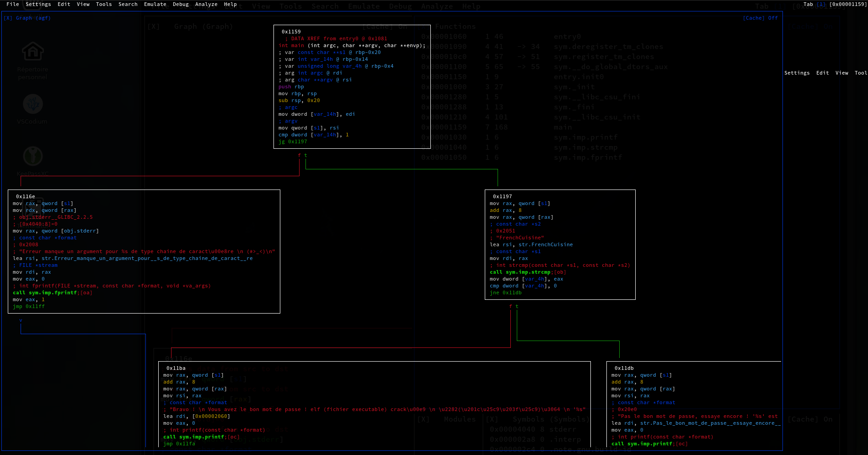Click the int main function signature line
This screenshot has height=455, width=868.
(x=352, y=45)
